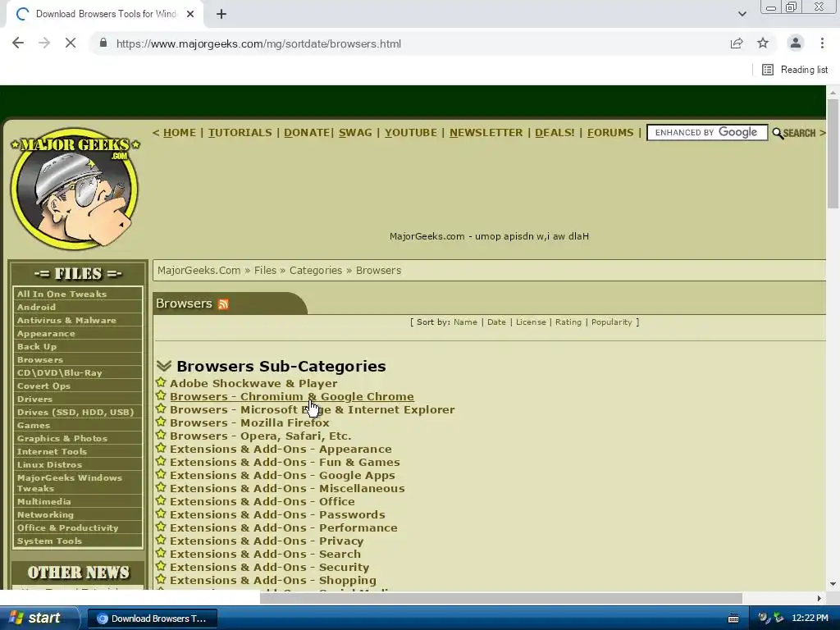Click star icon beside Extensions Office entry

pos(161,500)
